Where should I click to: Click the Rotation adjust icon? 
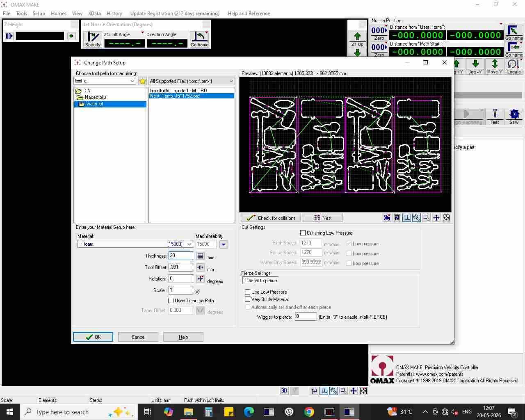pos(200,279)
